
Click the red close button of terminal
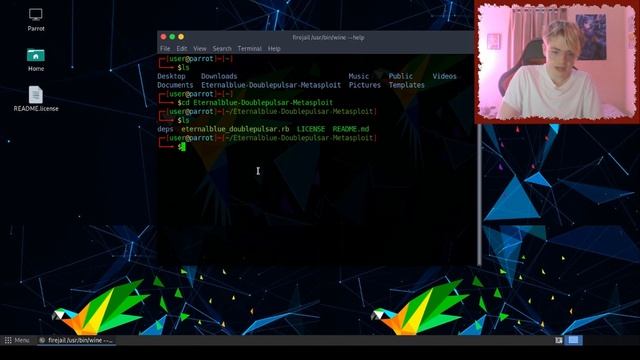click(x=163, y=37)
